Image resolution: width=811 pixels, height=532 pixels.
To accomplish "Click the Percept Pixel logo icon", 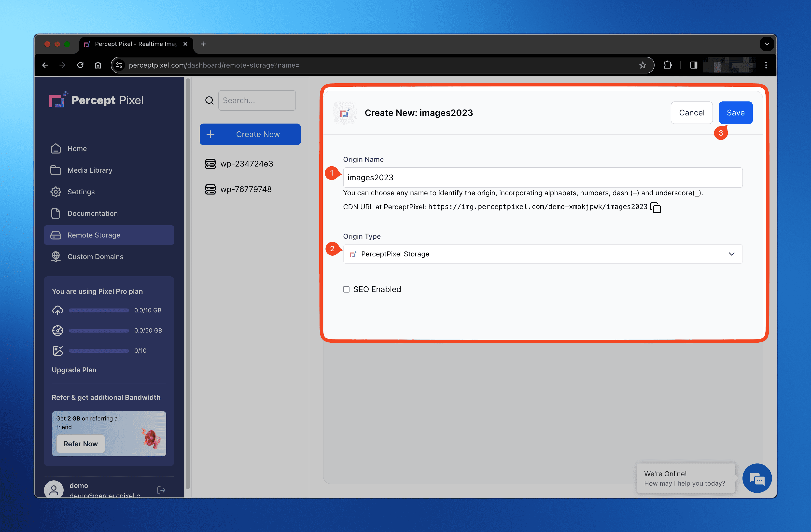I will [58, 99].
